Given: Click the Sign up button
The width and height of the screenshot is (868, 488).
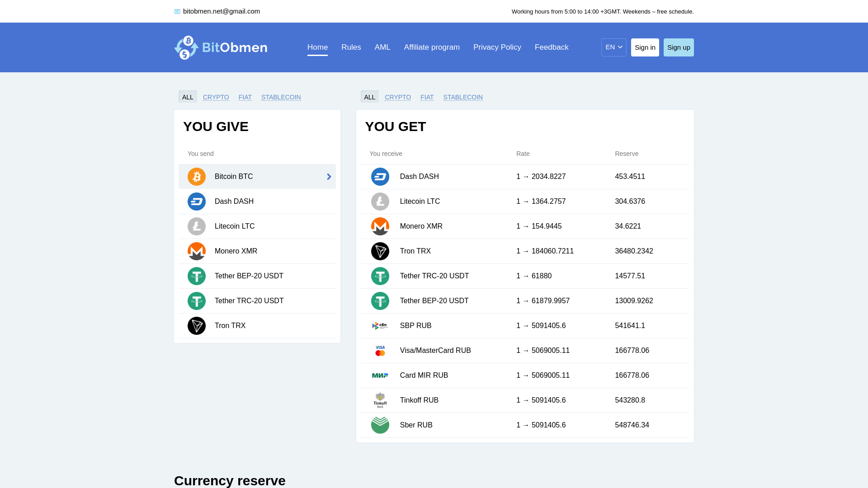Looking at the screenshot, I should [679, 47].
